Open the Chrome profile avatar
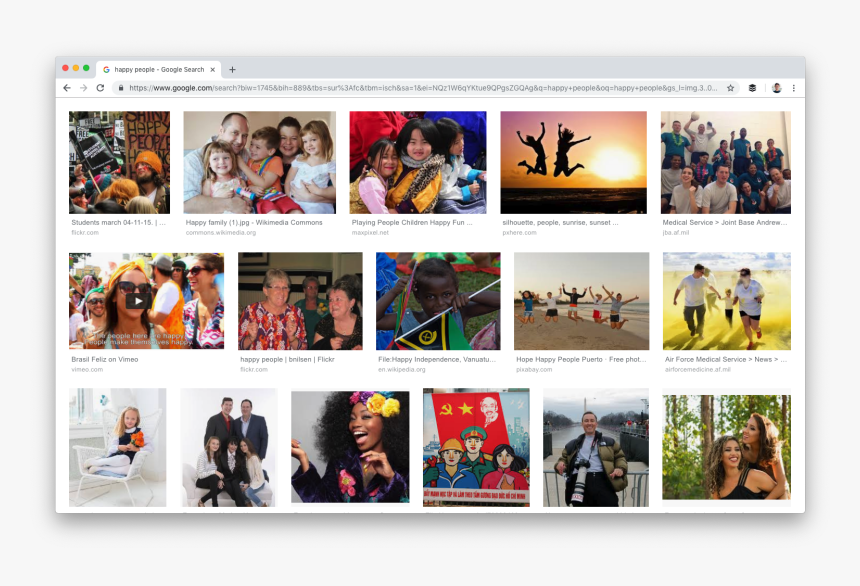 [x=776, y=88]
